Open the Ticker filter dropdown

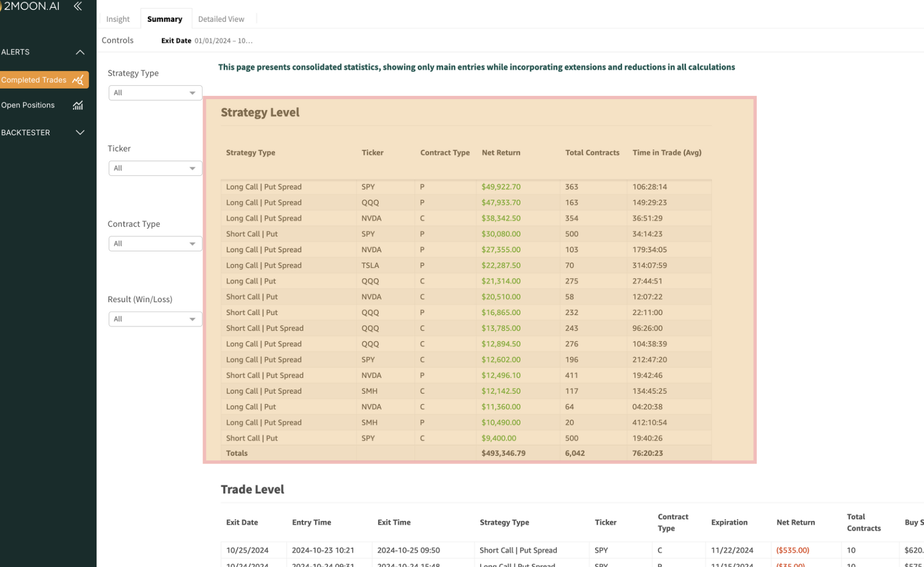click(155, 168)
